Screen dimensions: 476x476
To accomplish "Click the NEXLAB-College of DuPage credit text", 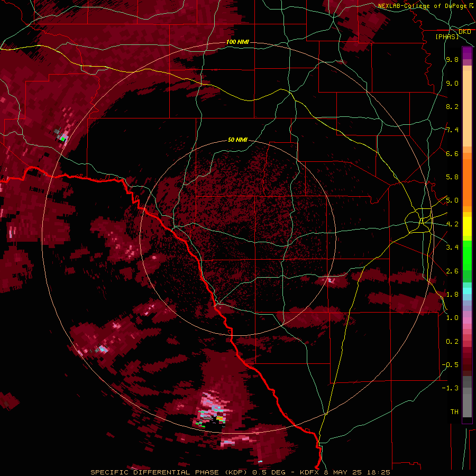I will (x=422, y=6).
